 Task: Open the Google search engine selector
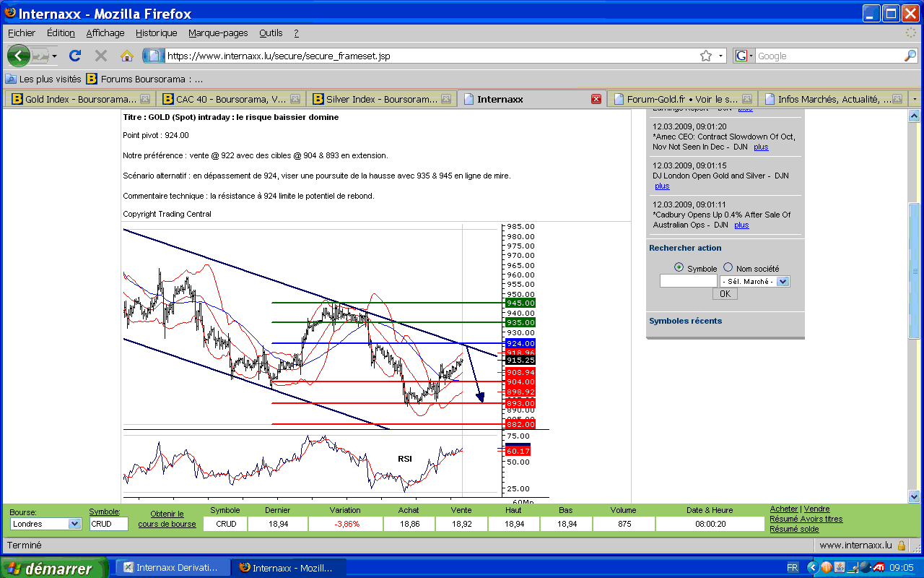click(744, 56)
